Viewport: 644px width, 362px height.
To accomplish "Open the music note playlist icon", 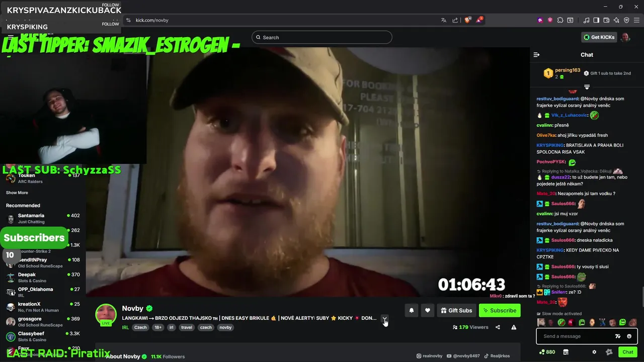I will [586, 20].
